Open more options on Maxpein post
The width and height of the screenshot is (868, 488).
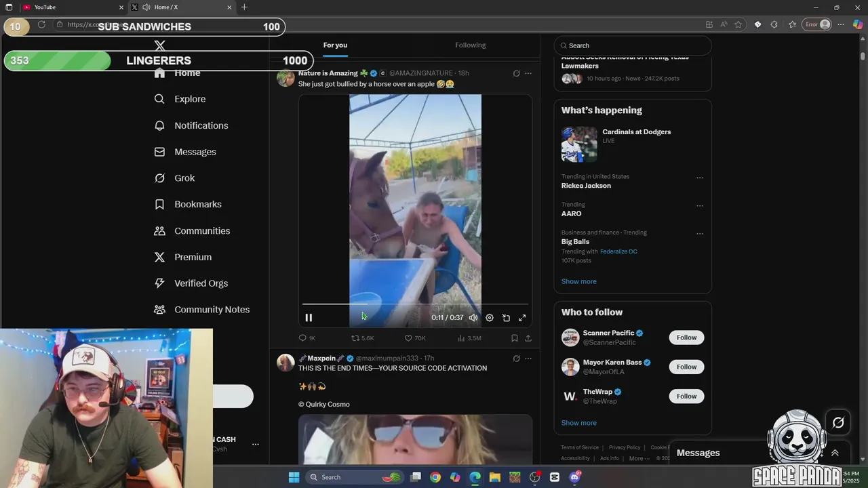click(528, 359)
